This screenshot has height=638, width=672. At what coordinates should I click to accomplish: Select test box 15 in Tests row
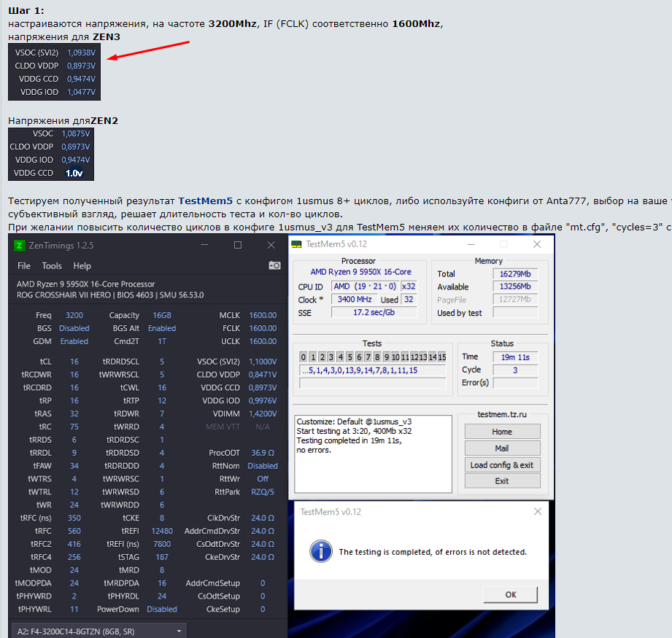click(x=442, y=357)
